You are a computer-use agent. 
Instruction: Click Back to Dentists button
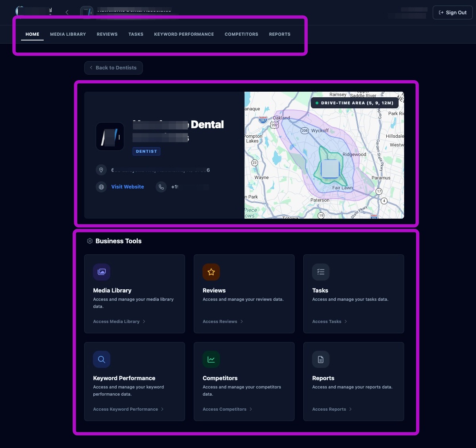click(114, 68)
